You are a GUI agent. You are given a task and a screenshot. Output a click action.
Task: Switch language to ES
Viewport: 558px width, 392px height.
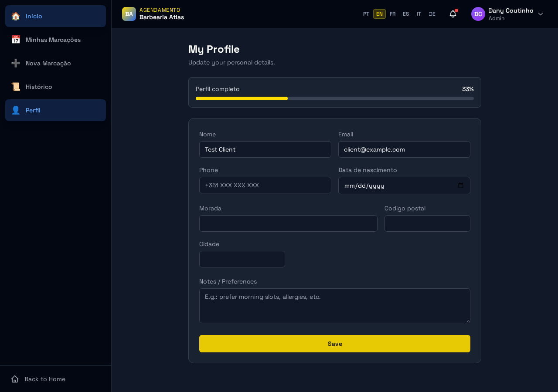tap(406, 14)
